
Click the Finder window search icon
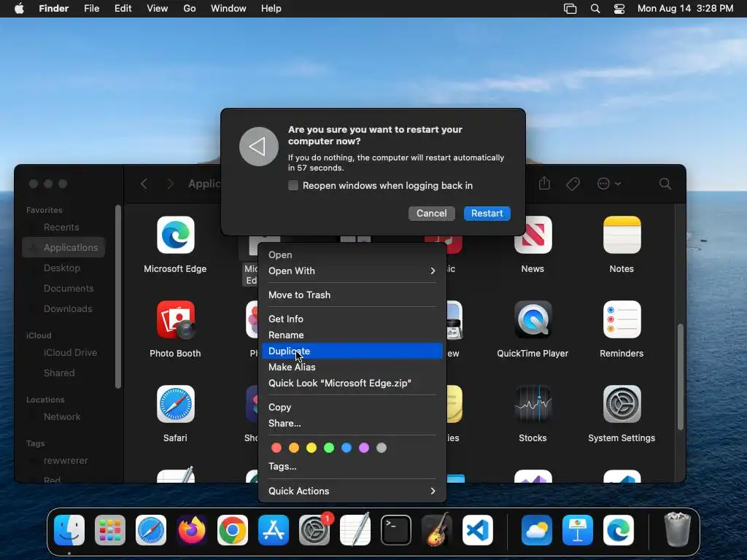point(665,184)
